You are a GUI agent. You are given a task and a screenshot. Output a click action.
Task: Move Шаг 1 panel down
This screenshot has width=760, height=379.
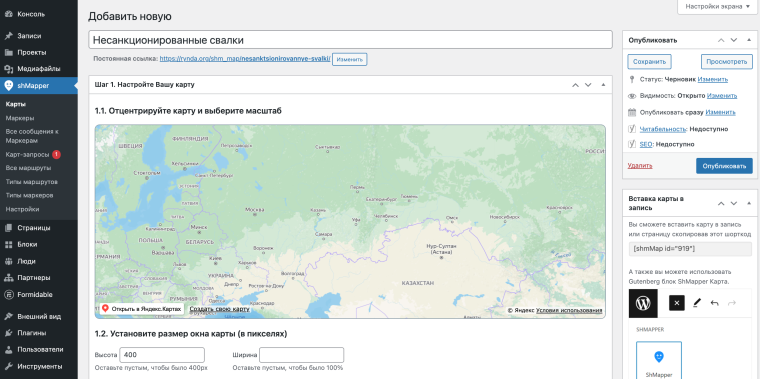point(588,85)
